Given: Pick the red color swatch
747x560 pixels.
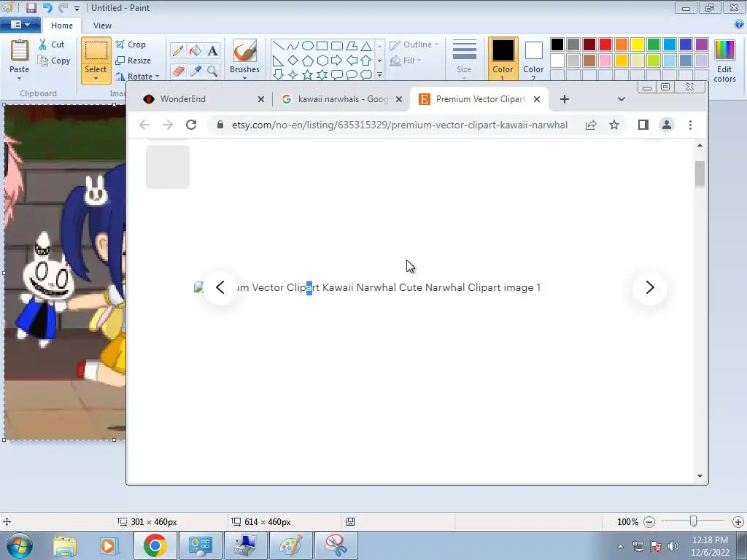Looking at the screenshot, I should [x=605, y=44].
